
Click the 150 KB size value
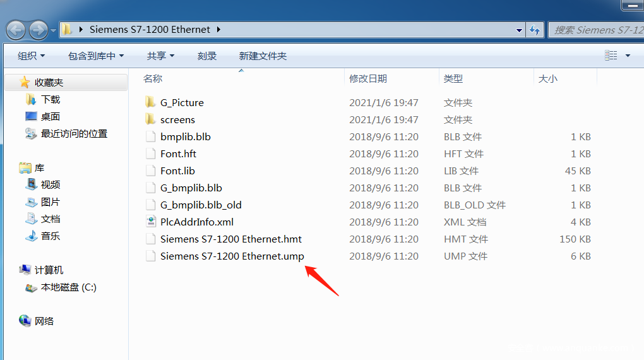pyautogui.click(x=575, y=239)
